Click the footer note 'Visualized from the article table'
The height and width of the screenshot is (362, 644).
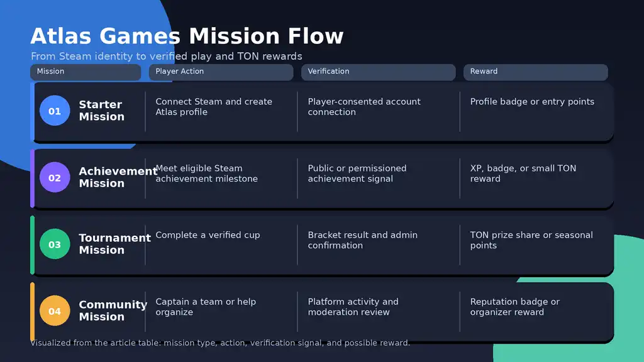click(x=220, y=343)
